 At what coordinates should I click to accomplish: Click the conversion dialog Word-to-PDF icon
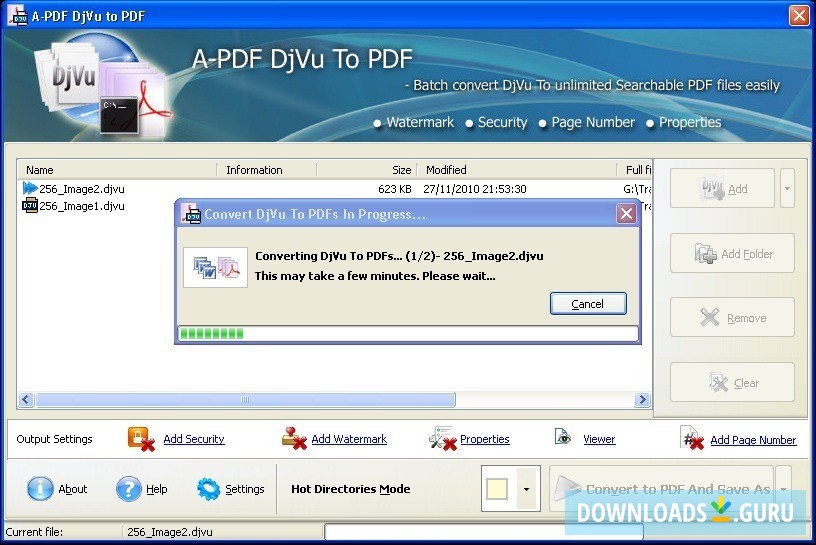215,268
